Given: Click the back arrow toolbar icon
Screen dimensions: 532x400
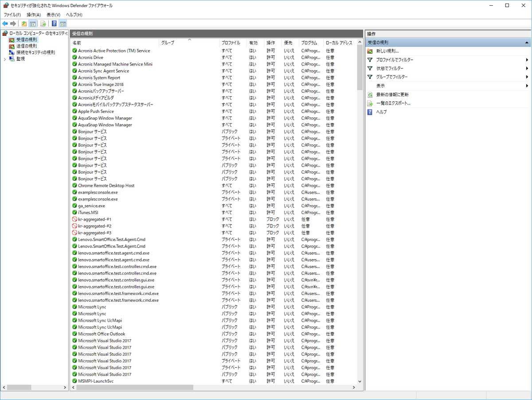Looking at the screenshot, I should pyautogui.click(x=5, y=23).
